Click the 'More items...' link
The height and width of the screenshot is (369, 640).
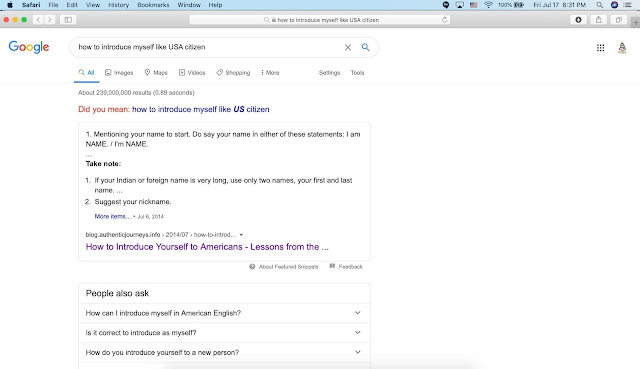113,216
